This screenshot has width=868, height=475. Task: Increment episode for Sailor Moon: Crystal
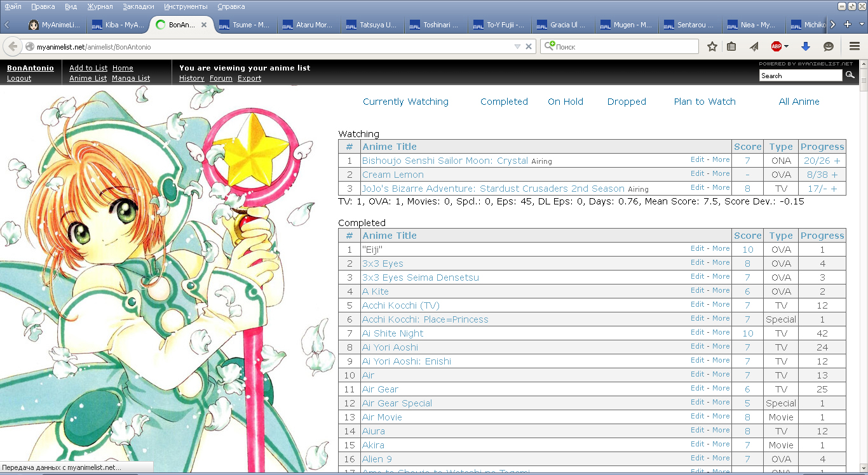coord(836,161)
